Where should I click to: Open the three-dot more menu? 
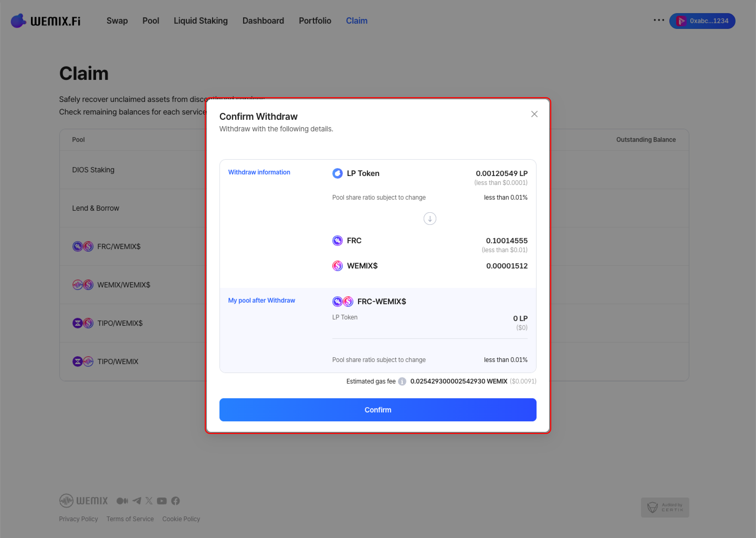point(659,20)
